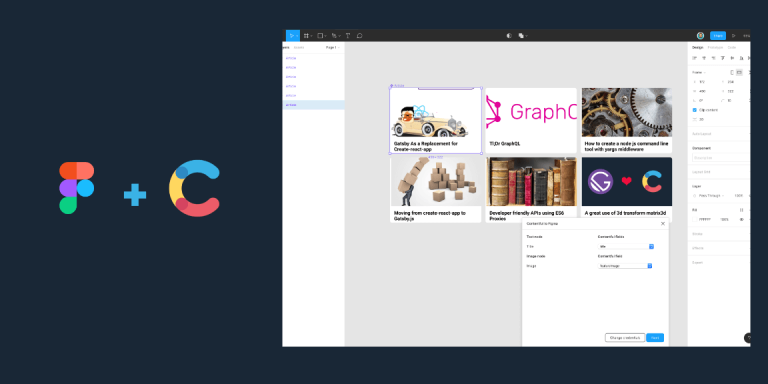Viewport: 768px width, 384px height.
Task: Click the fill opacity 100% value
Action: (724, 219)
